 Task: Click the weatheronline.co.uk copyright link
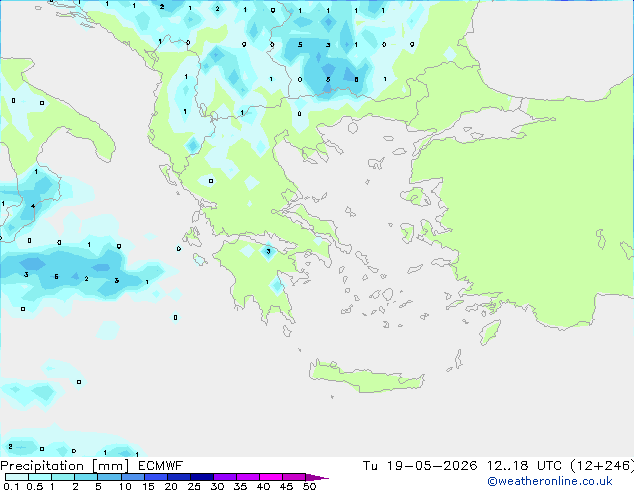pos(550,481)
